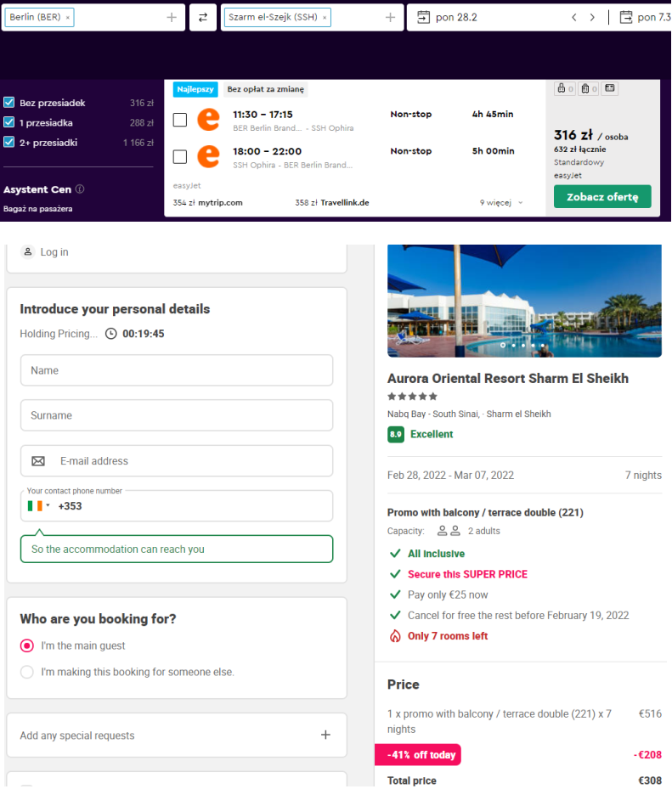Click payment card icon in fare panel
Viewport: 672px width, 789px height.
tap(610, 88)
